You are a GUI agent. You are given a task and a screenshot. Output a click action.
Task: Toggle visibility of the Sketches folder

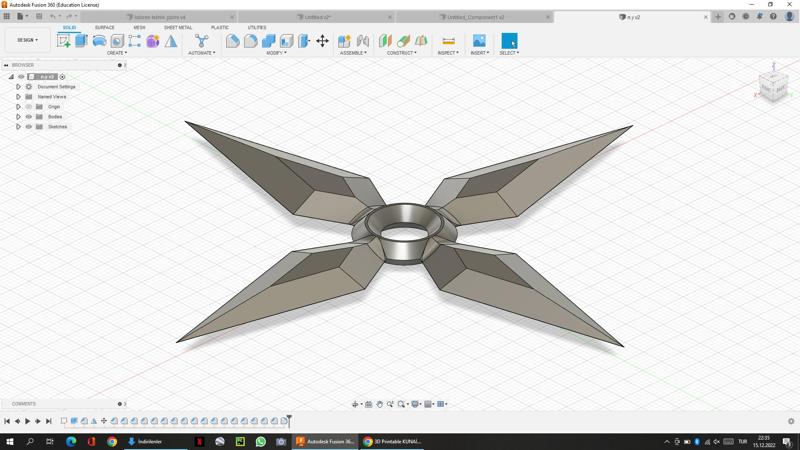pyautogui.click(x=29, y=127)
